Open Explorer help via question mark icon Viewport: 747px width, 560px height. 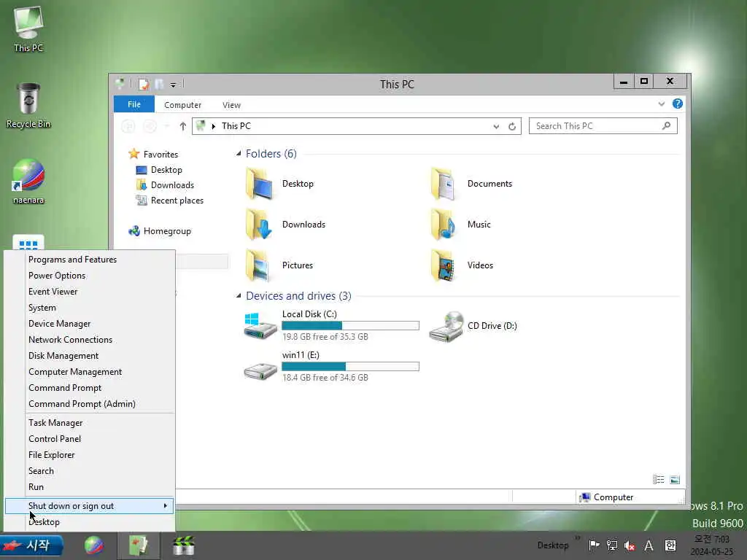[678, 104]
